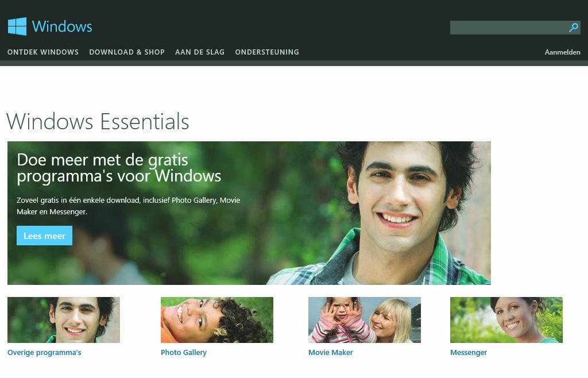
Task: Open the Messenger text link
Action: [x=469, y=353]
